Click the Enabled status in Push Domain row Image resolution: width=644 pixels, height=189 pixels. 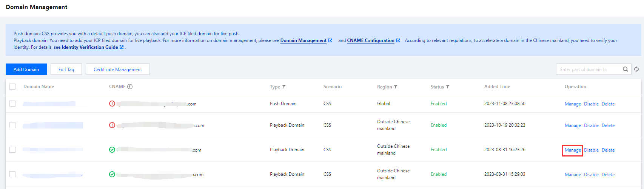point(439,104)
